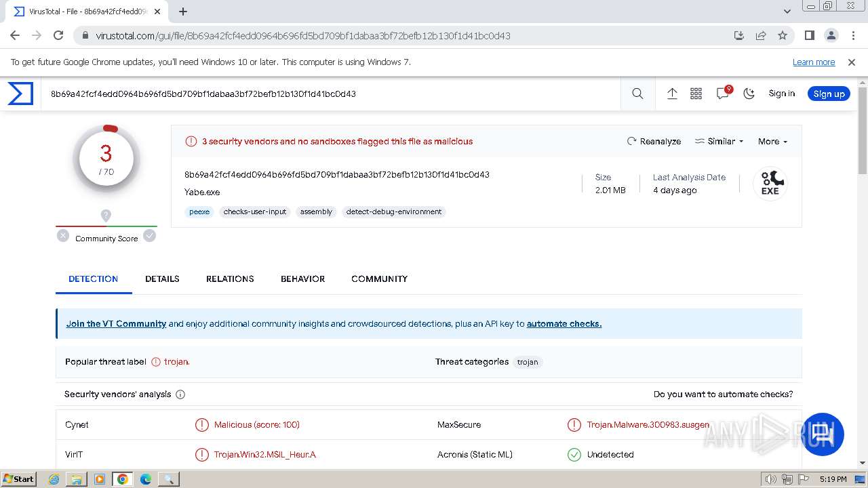Screen dimensions: 868x488
Task: Switch to the DETAILS tab
Action: pyautogui.click(x=162, y=279)
